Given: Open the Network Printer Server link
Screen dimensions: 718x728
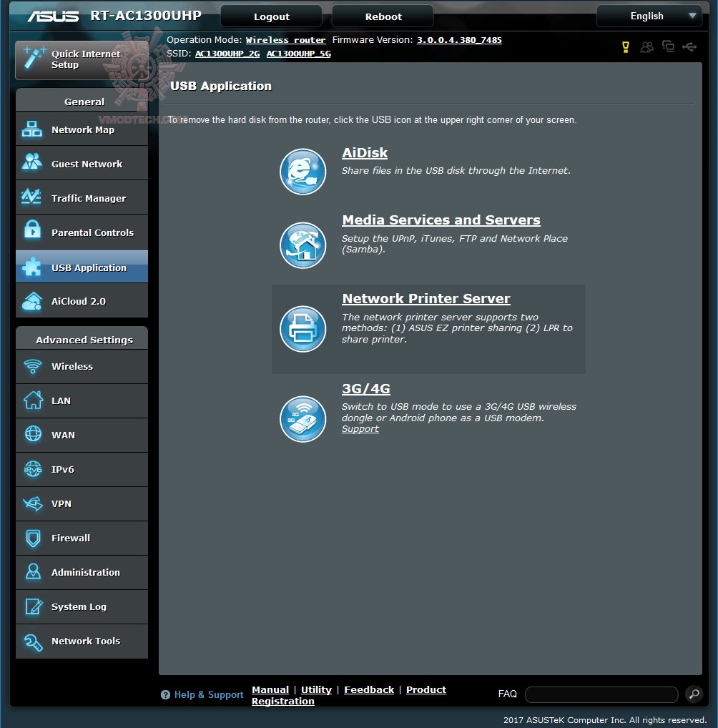Looking at the screenshot, I should (426, 298).
